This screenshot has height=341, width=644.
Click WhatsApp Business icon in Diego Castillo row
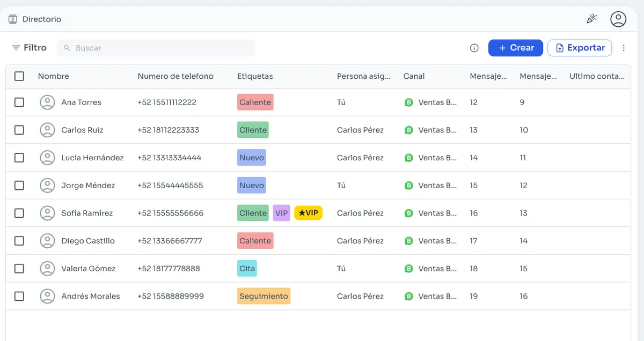pyautogui.click(x=409, y=241)
